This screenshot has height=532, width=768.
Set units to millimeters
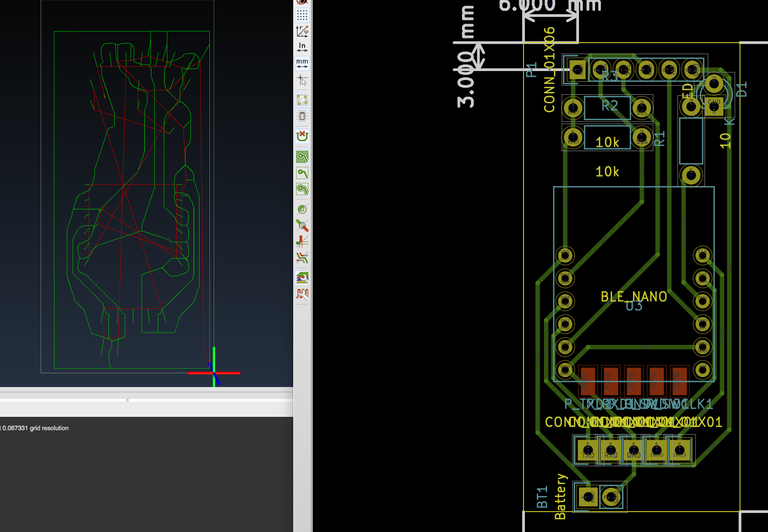(x=302, y=63)
